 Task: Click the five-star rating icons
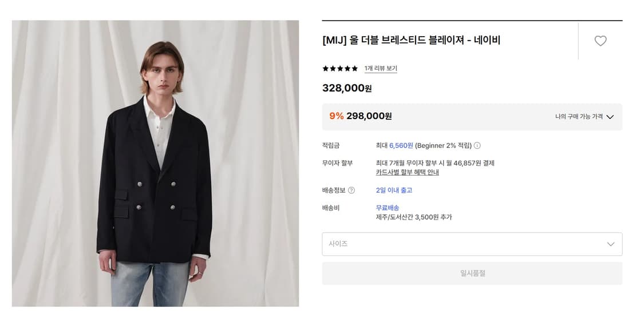pos(340,69)
